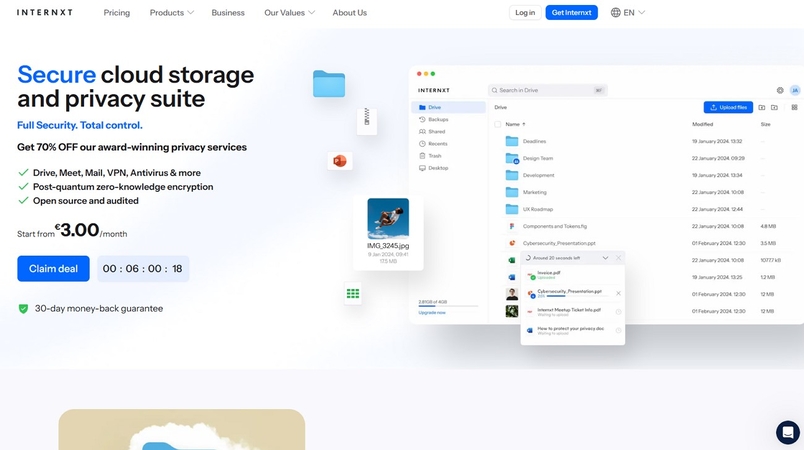Click the INTERNXT logo in the header
Viewport: 804px width, 450px height.
(x=45, y=12)
